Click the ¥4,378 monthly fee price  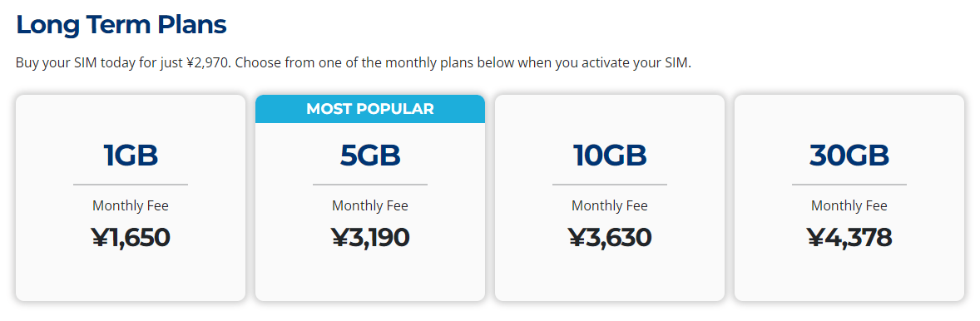coord(849,237)
